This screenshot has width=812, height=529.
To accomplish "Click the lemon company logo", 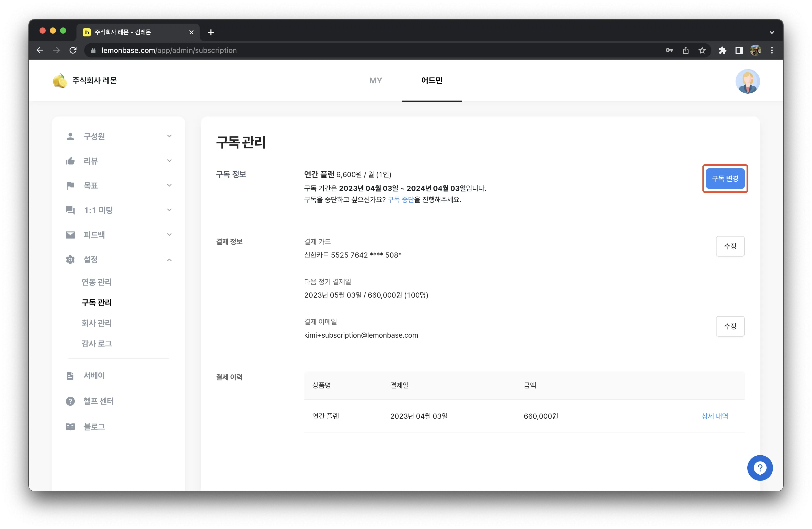I will (60, 81).
